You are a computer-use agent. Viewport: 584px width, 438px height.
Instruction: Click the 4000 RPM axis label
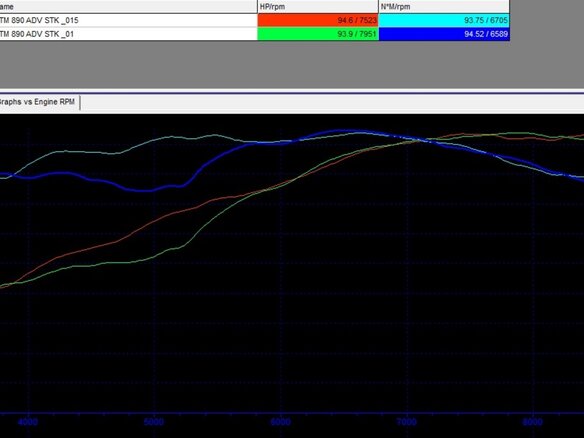[28, 422]
